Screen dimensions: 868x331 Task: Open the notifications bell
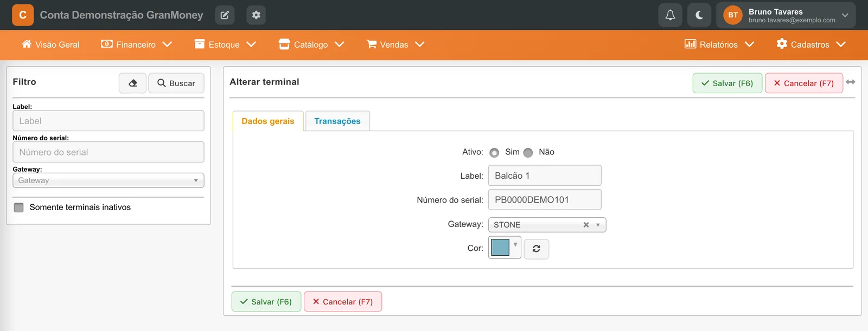(671, 15)
